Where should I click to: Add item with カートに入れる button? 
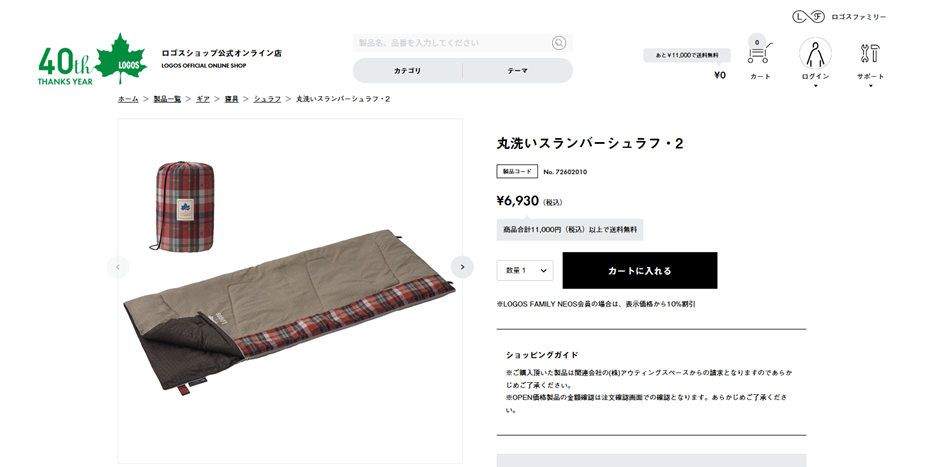pos(640,270)
